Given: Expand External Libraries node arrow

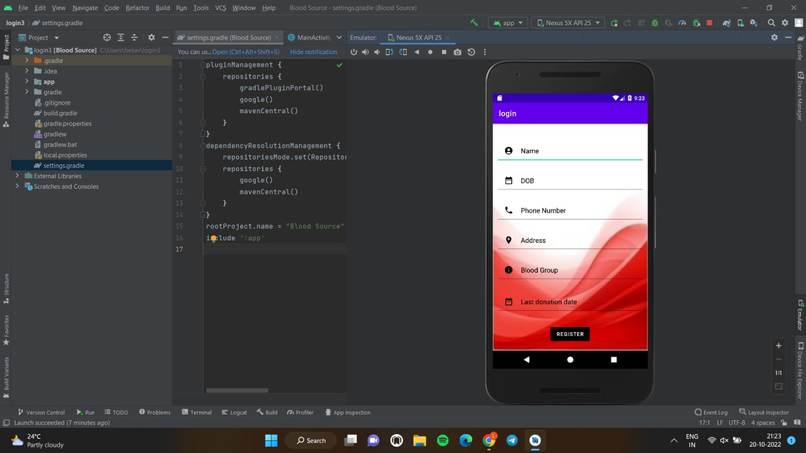Looking at the screenshot, I should (x=17, y=176).
